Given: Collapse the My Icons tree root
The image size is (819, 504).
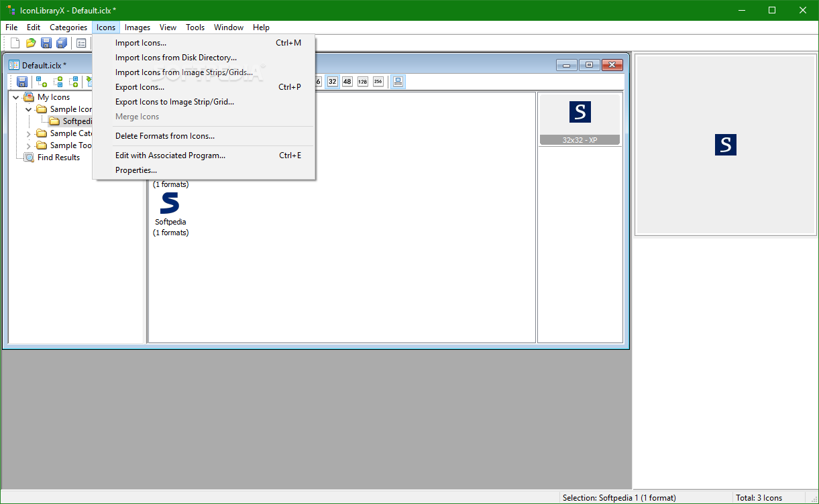Looking at the screenshot, I should (x=16, y=97).
